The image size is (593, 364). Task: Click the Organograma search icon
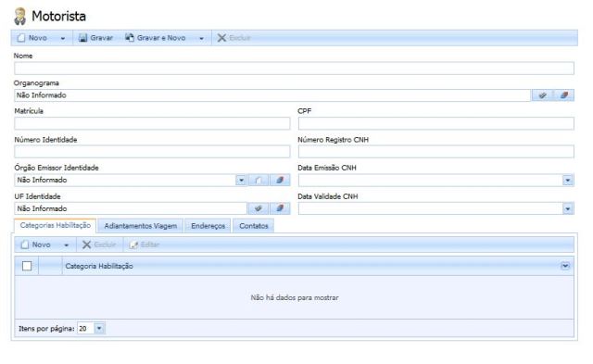(x=542, y=95)
